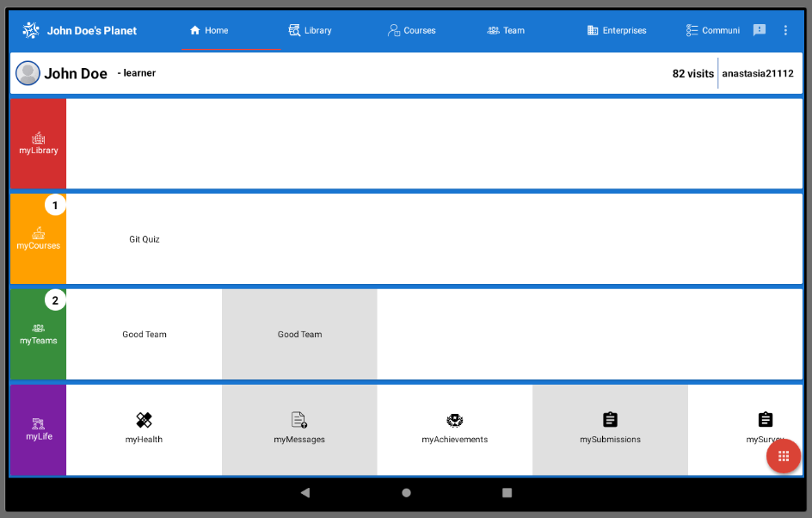812x518 pixels.
Task: Open mySurvey clipboard icon
Action: [x=766, y=420]
